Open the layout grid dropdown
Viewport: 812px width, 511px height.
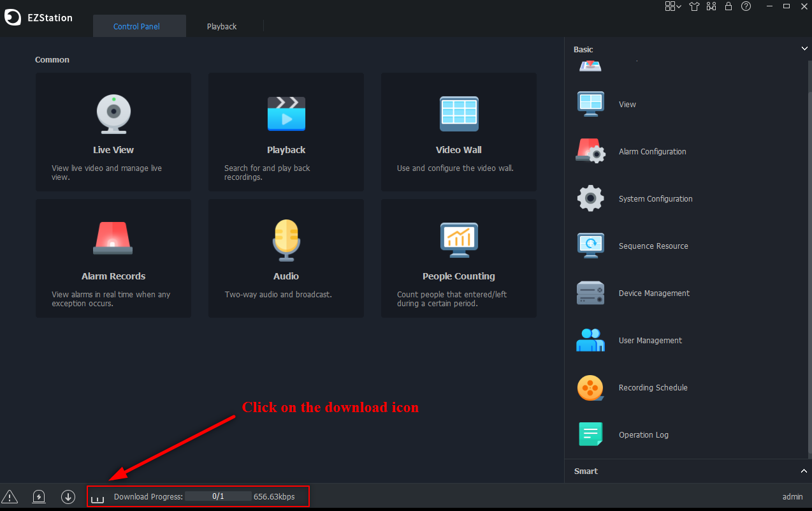pos(673,6)
